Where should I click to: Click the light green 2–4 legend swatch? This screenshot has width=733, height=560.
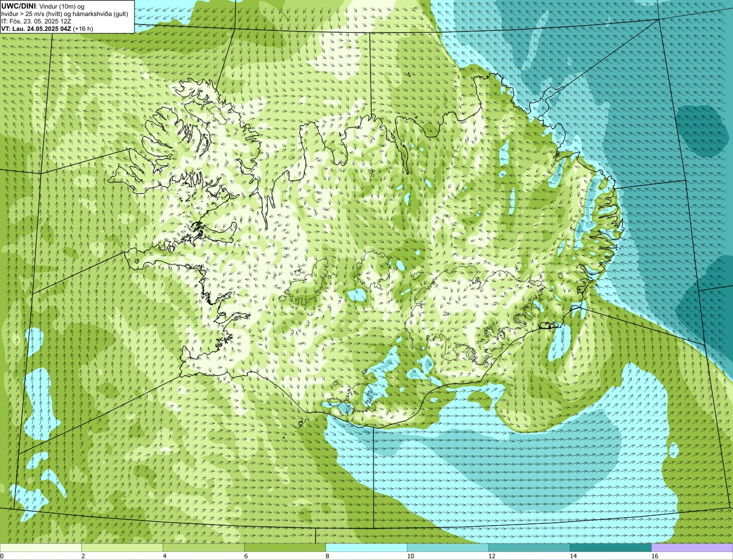[x=123, y=547]
